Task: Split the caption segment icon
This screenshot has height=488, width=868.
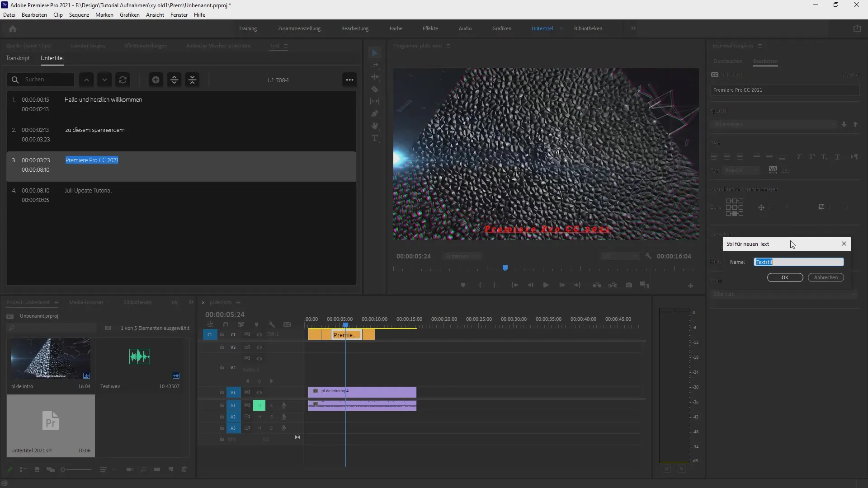Action: [174, 80]
